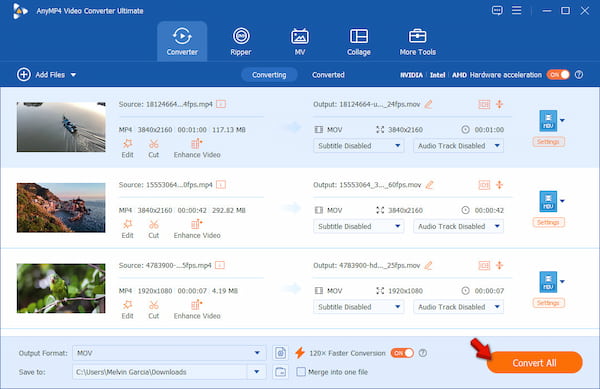Select the green parrot video thumbnail
Viewport: 600px width, 389px height.
61,288
